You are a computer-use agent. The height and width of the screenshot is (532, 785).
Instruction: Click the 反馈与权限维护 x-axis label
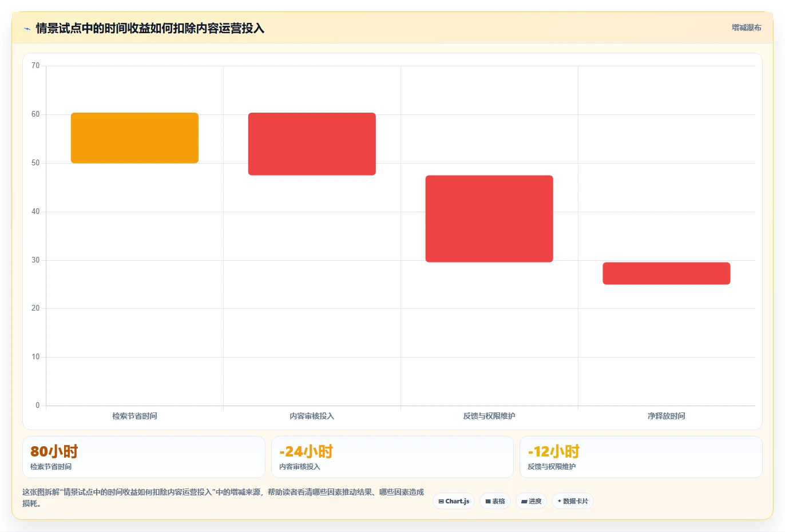point(489,416)
